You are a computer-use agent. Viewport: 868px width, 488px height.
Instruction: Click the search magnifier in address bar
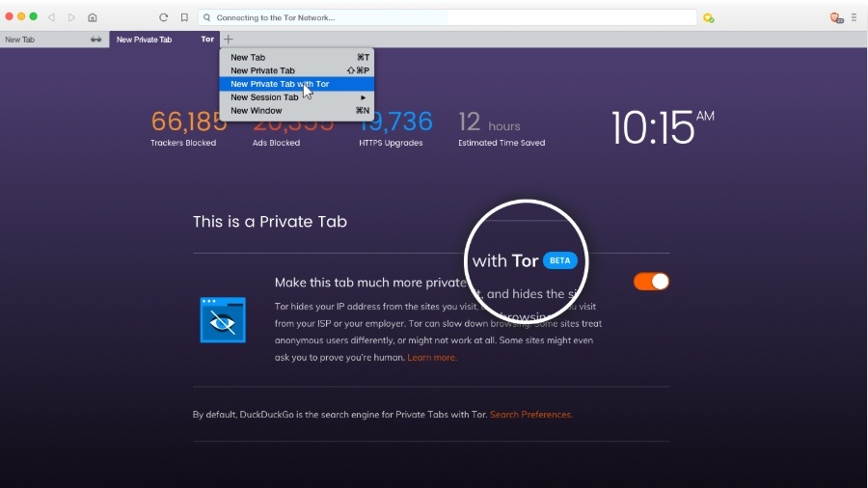point(206,17)
